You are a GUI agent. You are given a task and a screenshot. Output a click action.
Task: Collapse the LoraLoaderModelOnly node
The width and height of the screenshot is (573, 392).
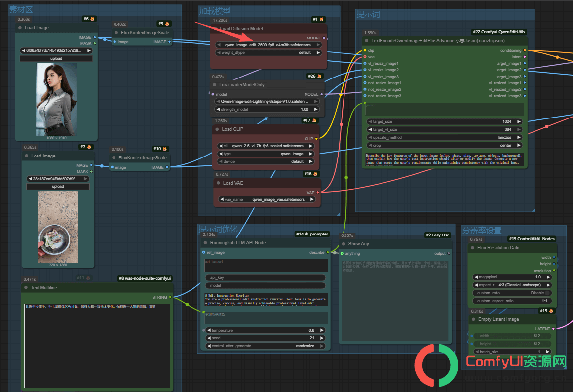coord(215,85)
